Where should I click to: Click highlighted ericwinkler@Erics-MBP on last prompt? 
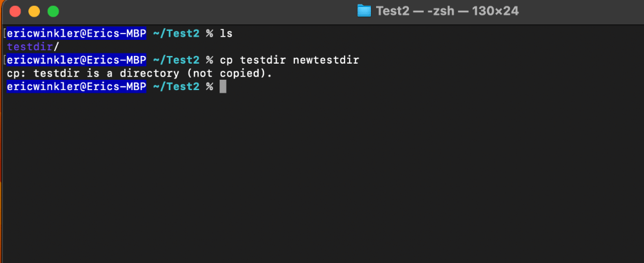[x=77, y=87]
